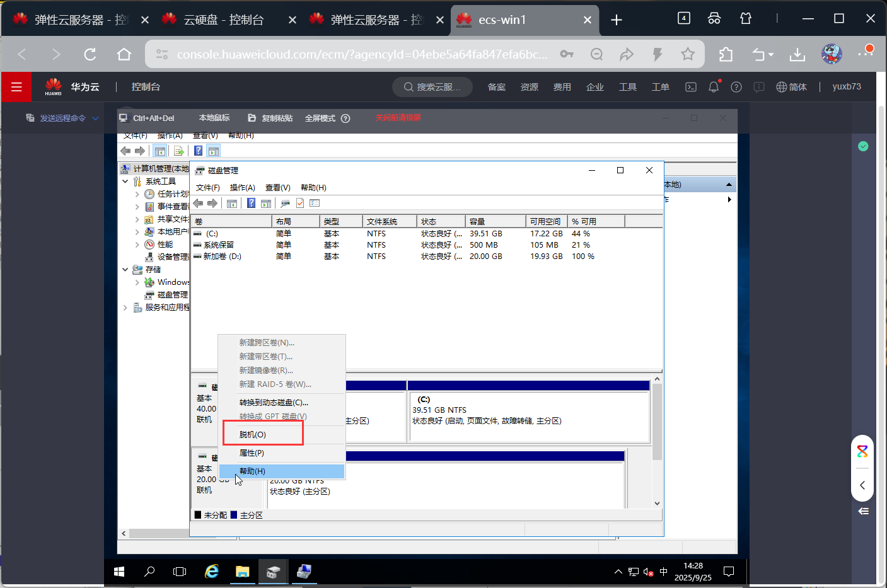Image resolution: width=887 pixels, height=588 pixels.
Task: Click Export List icon in Computer Management toolbar
Action: (x=179, y=151)
